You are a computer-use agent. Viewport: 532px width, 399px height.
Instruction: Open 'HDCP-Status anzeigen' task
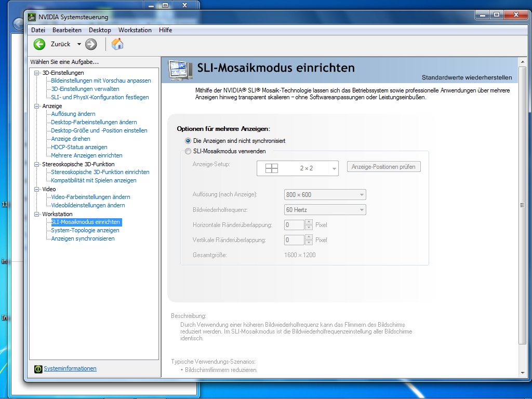pos(79,147)
